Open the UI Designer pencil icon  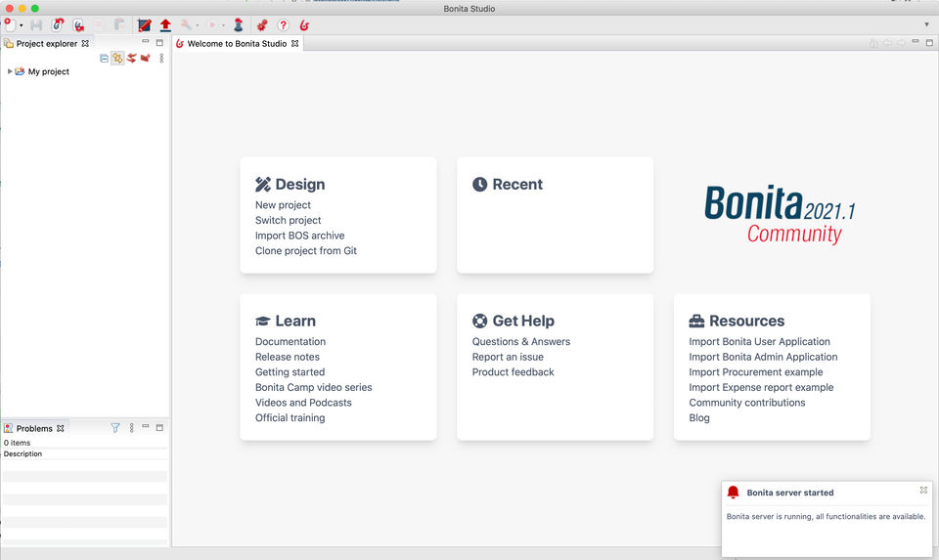pos(145,24)
